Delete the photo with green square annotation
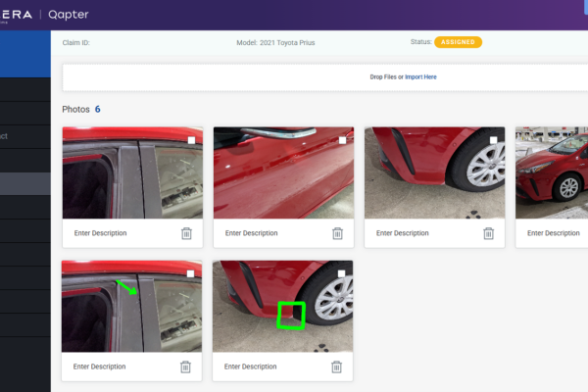 click(x=337, y=367)
